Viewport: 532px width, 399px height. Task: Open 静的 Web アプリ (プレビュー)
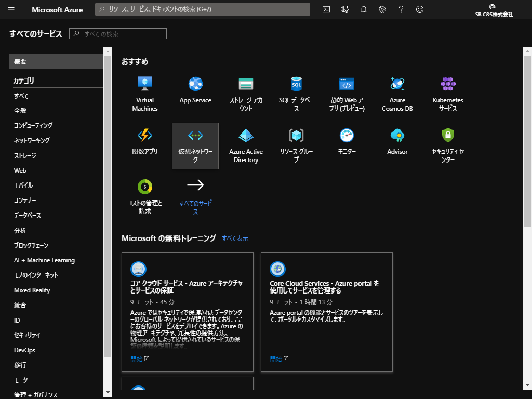click(x=347, y=94)
